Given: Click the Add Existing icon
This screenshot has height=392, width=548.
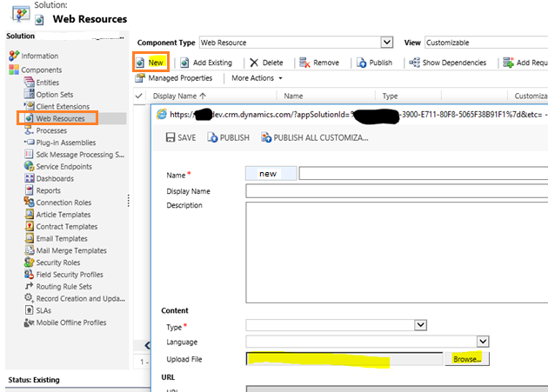Looking at the screenshot, I should pos(184,63).
